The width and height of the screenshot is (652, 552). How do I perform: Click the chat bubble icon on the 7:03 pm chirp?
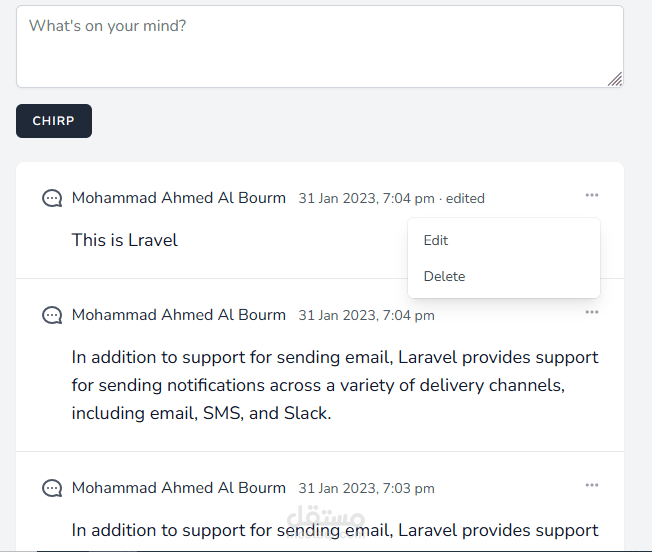(52, 488)
